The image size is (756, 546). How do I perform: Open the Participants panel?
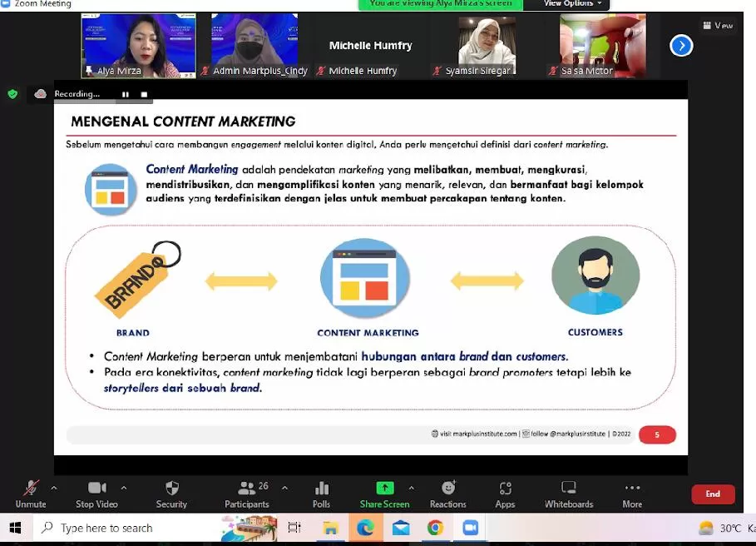(x=247, y=494)
